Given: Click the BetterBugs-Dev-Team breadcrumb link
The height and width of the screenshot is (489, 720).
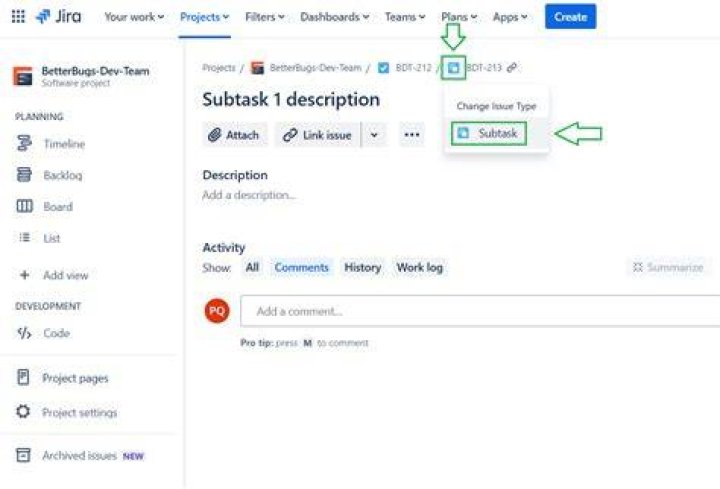Looking at the screenshot, I should (315, 68).
